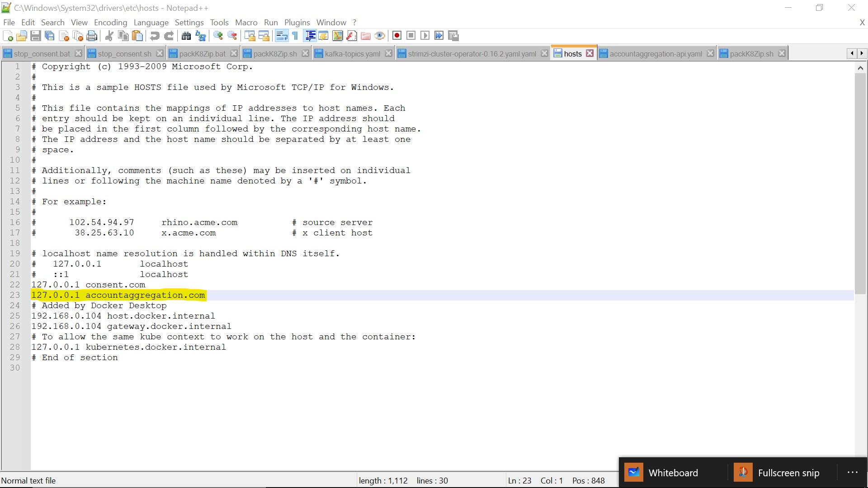This screenshot has height=488, width=868.
Task: Click the Undo arrow icon
Action: pos(155,36)
